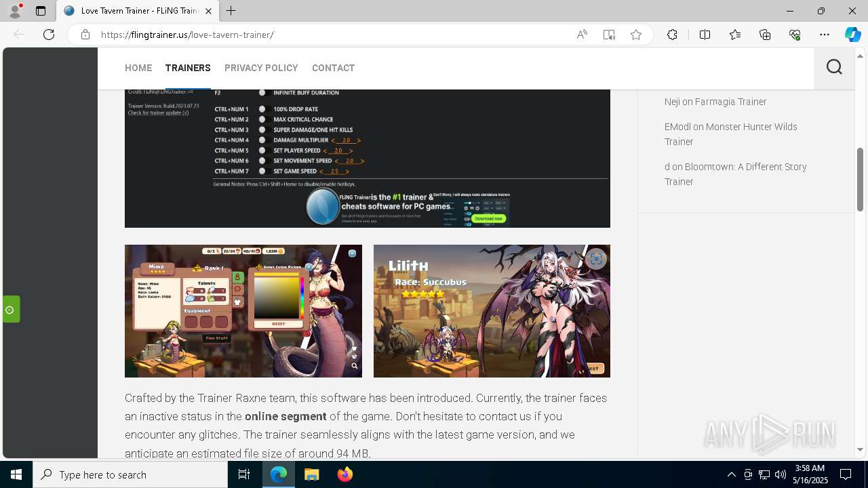
Task: Open Windows Start menu
Action: point(16,474)
